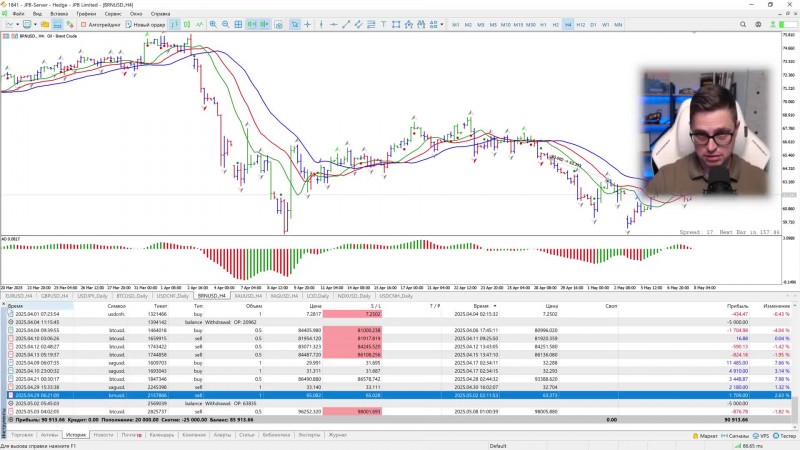Screen dimensions: 800x450
Task: Open the Новости tab in the toolbox
Action: click(103, 435)
